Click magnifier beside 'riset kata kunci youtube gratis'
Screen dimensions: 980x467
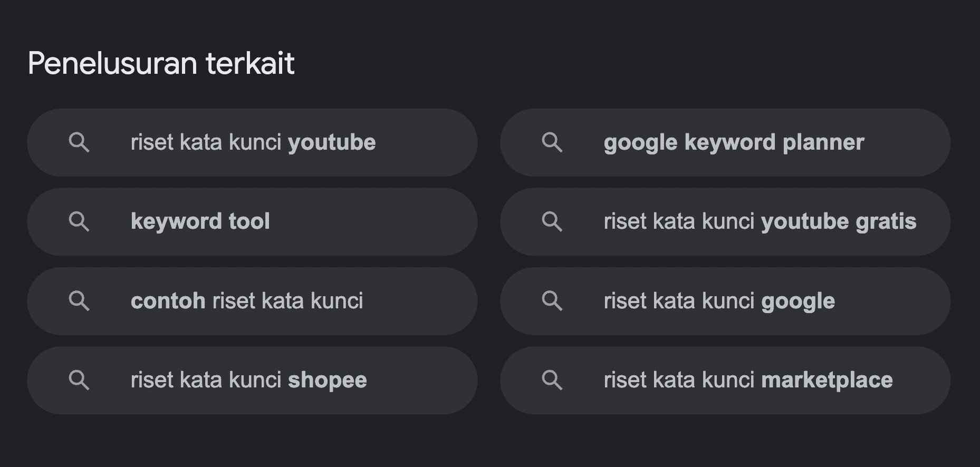(x=552, y=221)
